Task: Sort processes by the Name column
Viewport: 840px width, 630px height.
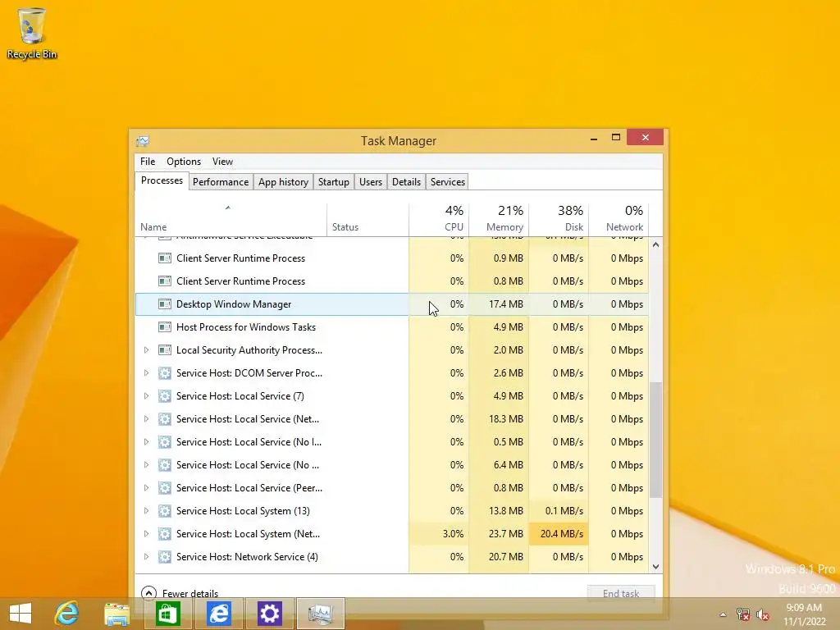Action: point(231,219)
